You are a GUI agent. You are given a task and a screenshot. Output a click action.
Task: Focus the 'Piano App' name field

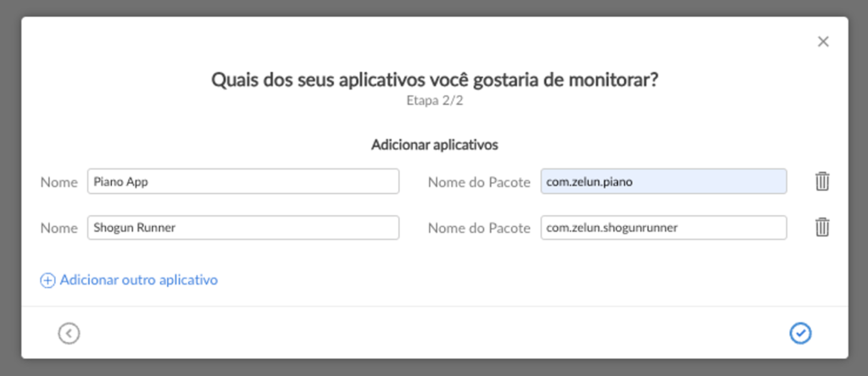coord(242,181)
